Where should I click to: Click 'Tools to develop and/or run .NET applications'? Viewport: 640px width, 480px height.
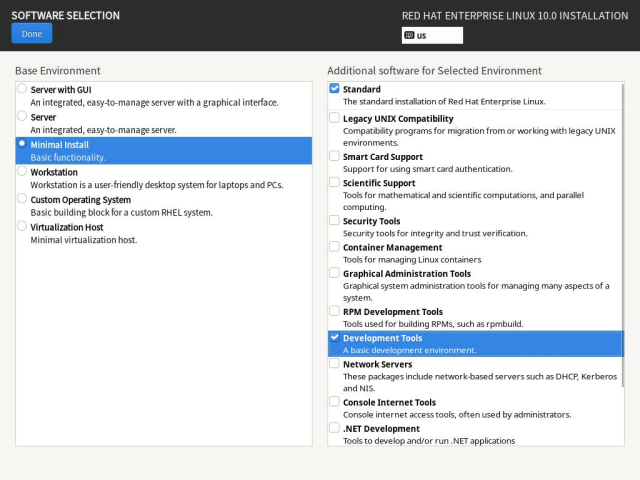(x=429, y=441)
